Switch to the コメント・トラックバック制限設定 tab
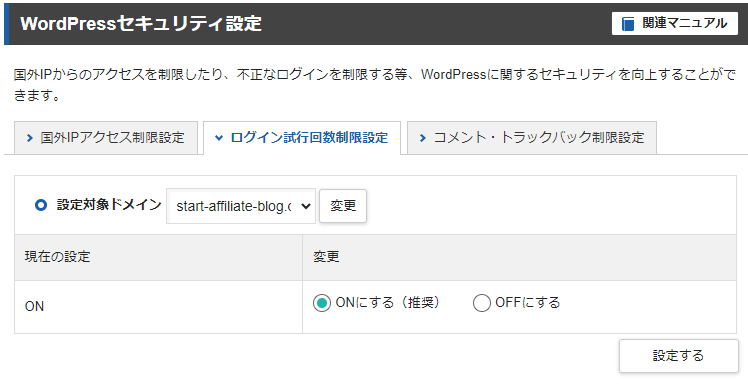The image size is (748, 387). (x=532, y=138)
